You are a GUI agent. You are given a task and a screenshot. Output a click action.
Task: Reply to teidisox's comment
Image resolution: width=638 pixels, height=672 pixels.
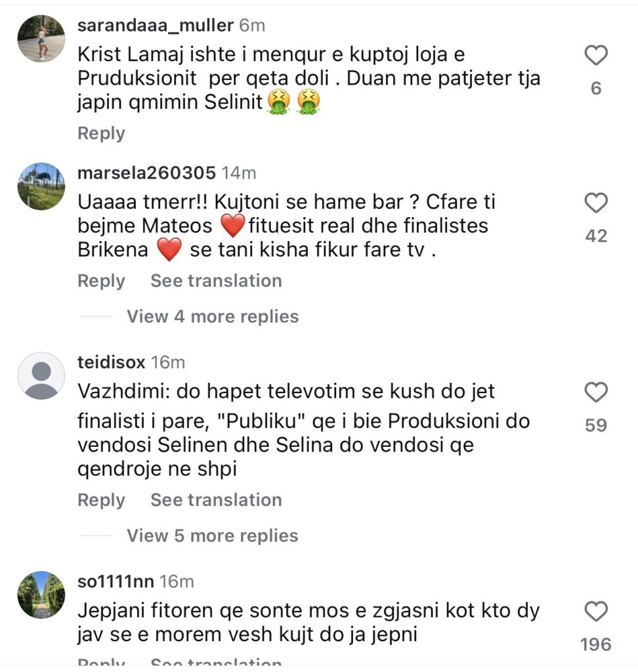[x=101, y=500]
